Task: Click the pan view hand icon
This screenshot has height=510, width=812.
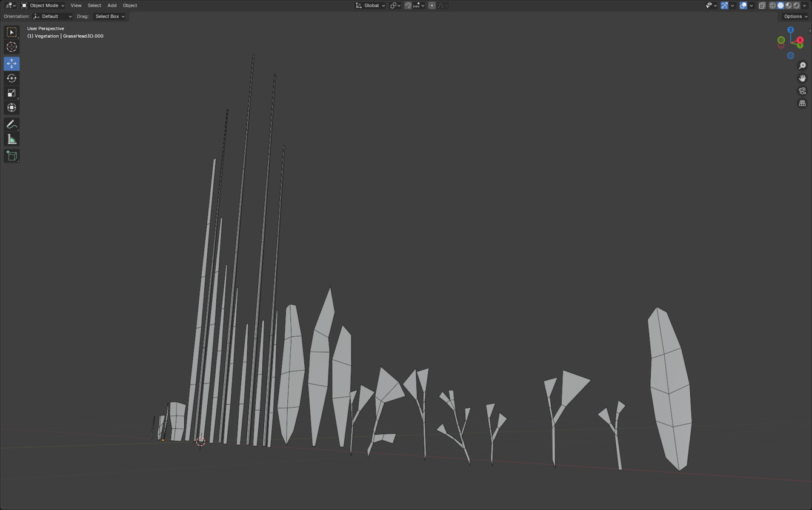Action: point(802,78)
